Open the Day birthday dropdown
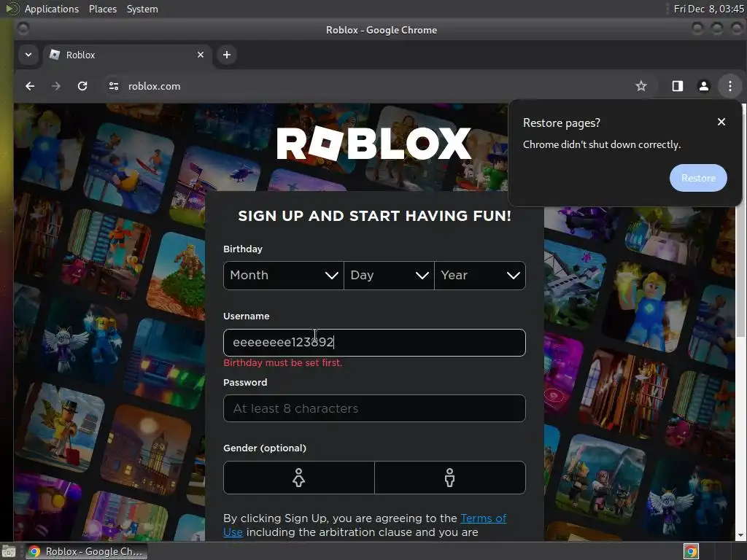747x560 pixels. pos(390,275)
